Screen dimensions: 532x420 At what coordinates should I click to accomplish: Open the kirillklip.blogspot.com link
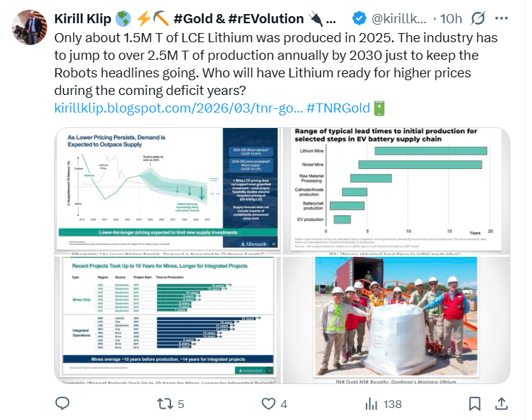click(179, 108)
